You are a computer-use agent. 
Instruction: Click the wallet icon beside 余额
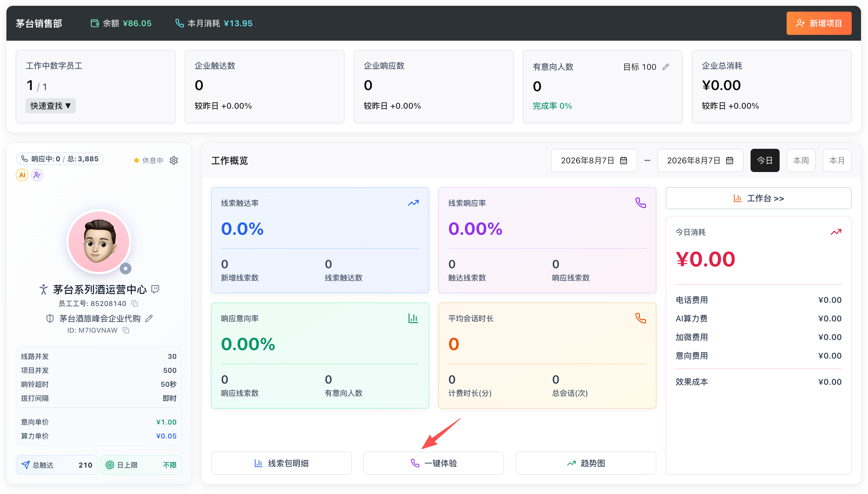pos(95,23)
